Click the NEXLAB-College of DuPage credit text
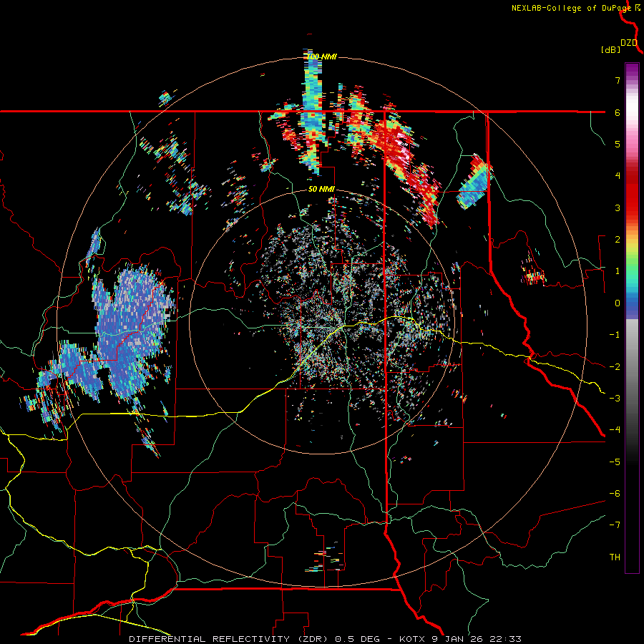This screenshot has height=644, width=644. [x=572, y=8]
